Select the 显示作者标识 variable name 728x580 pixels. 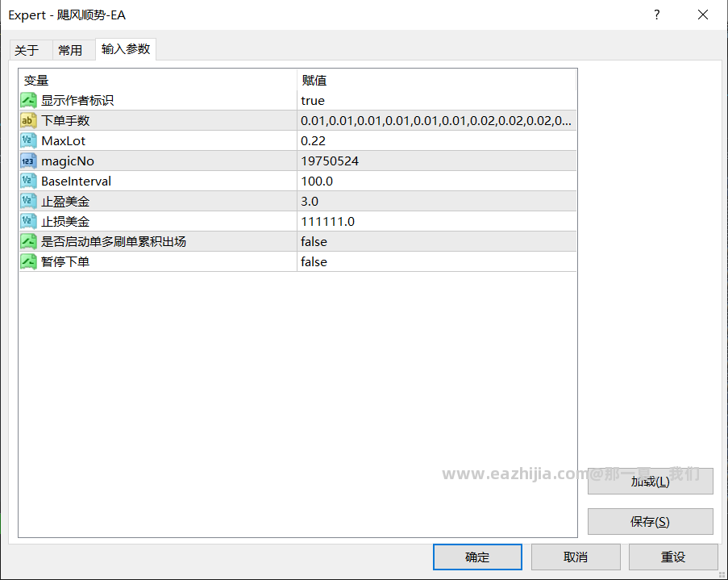(77, 100)
